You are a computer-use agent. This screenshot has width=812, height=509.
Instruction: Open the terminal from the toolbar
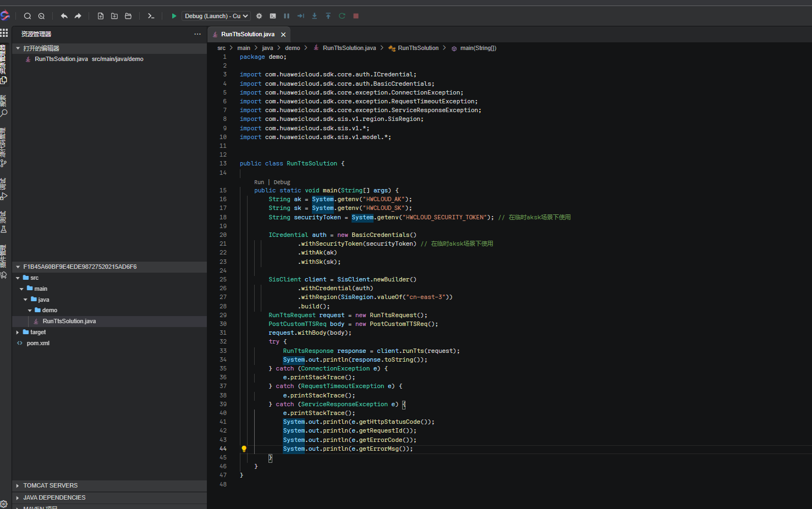point(151,16)
